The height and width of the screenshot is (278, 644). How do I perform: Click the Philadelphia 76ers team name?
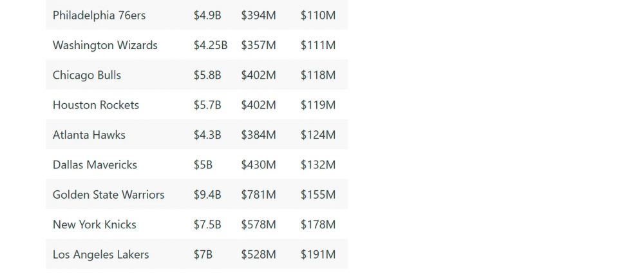click(99, 15)
